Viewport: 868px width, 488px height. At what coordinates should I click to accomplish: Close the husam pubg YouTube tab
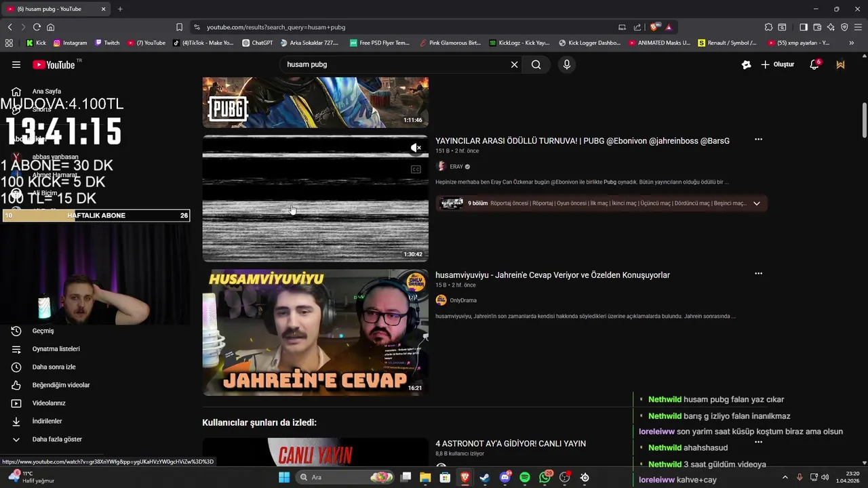pos(104,9)
